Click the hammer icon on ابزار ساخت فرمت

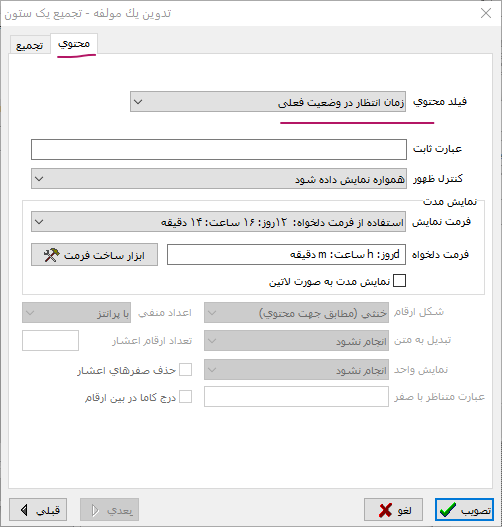tap(51, 255)
